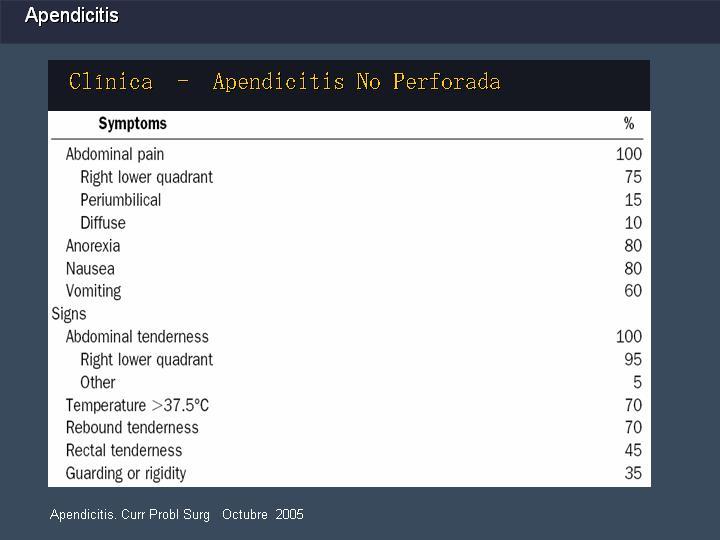Image resolution: width=720 pixels, height=540 pixels.
Task: Click the Signs section heading
Action: click(69, 314)
